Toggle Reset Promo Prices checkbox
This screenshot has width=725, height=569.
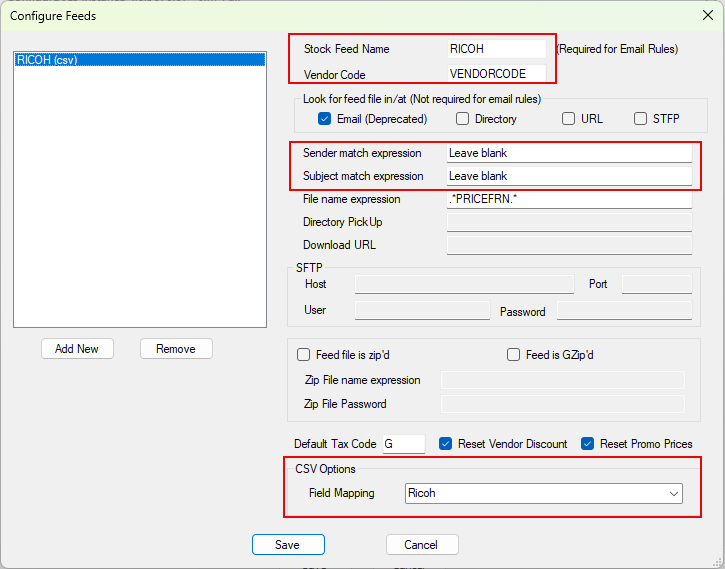(x=588, y=444)
